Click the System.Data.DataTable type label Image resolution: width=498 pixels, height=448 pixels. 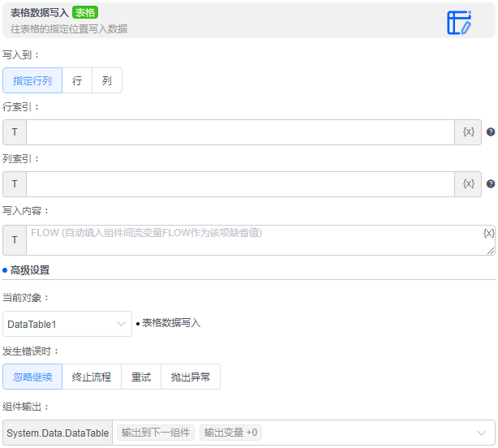point(58,433)
